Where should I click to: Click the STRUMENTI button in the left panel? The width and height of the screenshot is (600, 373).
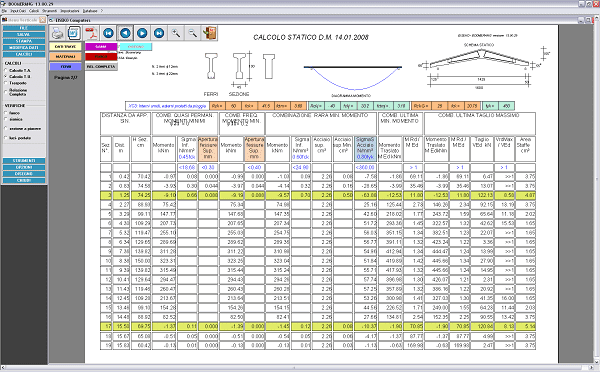(24, 161)
